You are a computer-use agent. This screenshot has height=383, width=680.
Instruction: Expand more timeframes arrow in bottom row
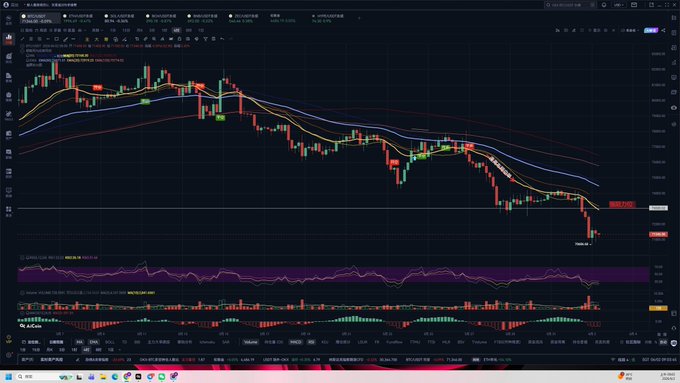pos(120,350)
